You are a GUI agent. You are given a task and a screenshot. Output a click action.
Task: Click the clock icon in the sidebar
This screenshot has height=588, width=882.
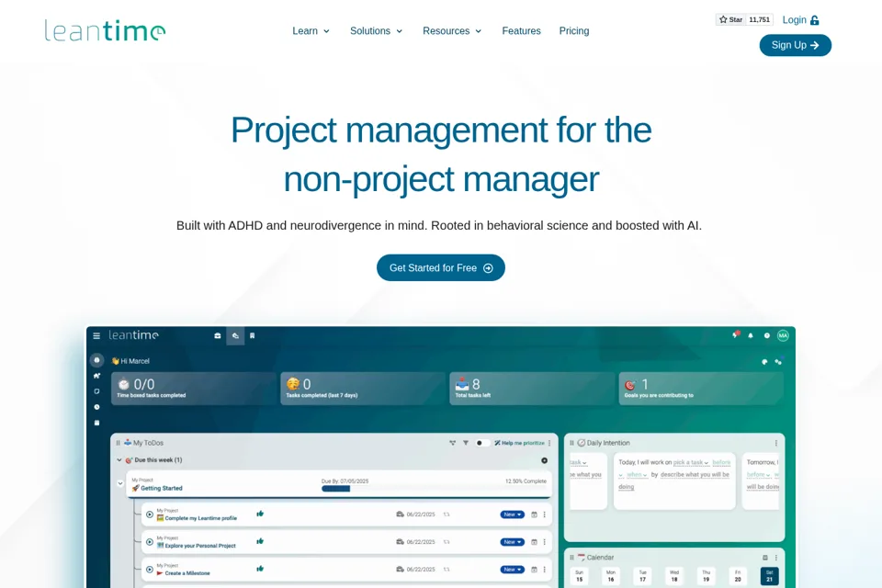point(96,407)
